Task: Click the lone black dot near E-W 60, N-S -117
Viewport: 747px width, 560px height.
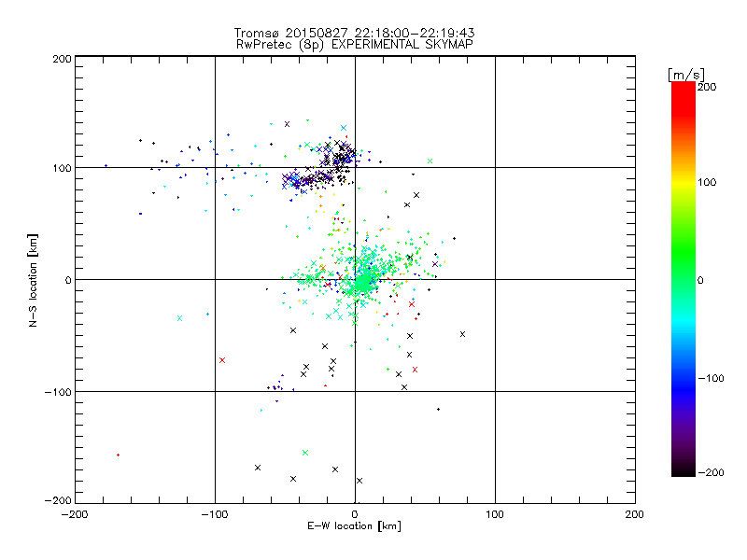Action: [x=438, y=409]
